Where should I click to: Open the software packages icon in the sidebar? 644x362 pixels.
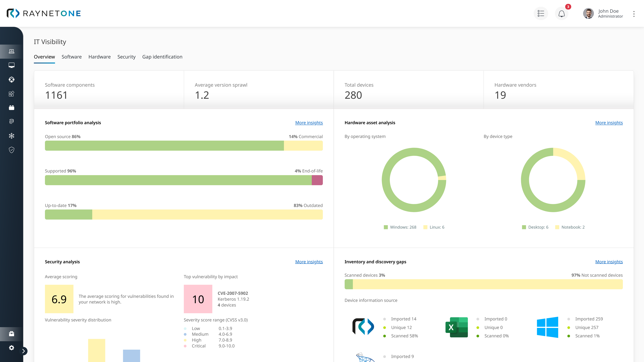tap(11, 79)
